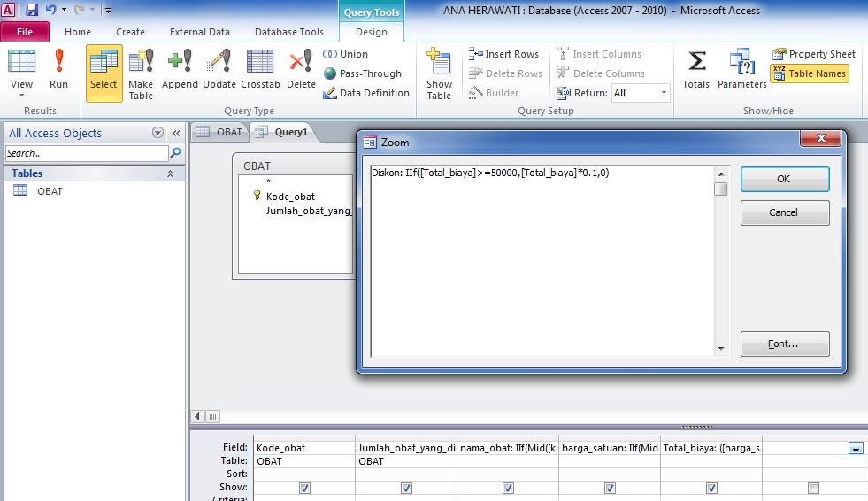The image size is (868, 501).
Task: Click the Undo icon in quick access toolbar
Action: pyautogui.click(x=50, y=10)
